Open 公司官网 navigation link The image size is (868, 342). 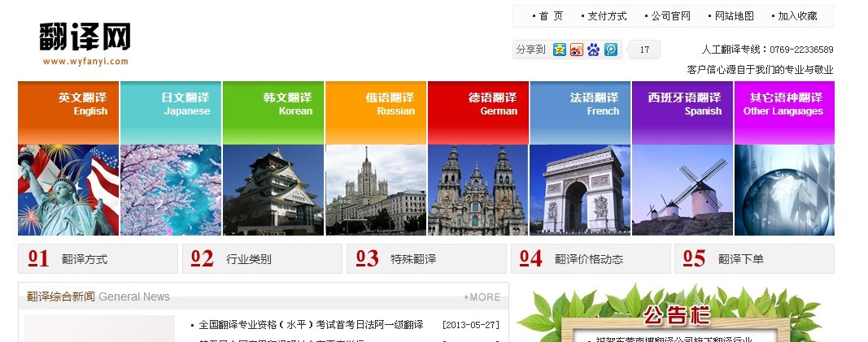[670, 16]
